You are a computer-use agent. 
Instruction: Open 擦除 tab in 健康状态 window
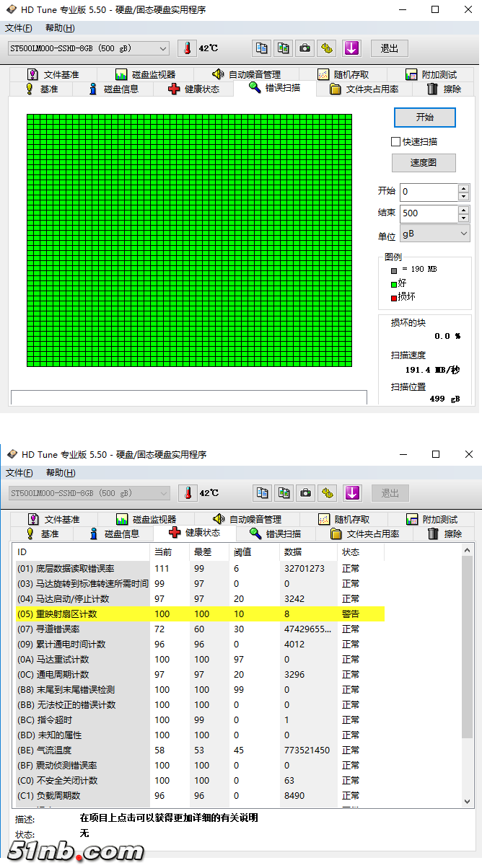(x=444, y=533)
